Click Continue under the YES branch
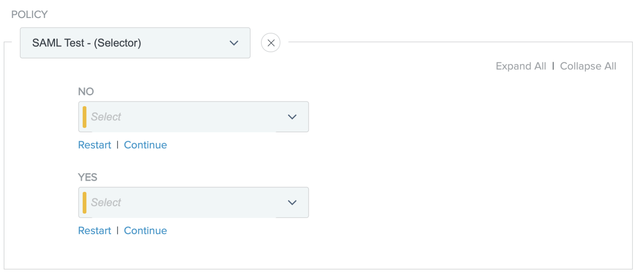644x276 pixels. pyautogui.click(x=145, y=230)
